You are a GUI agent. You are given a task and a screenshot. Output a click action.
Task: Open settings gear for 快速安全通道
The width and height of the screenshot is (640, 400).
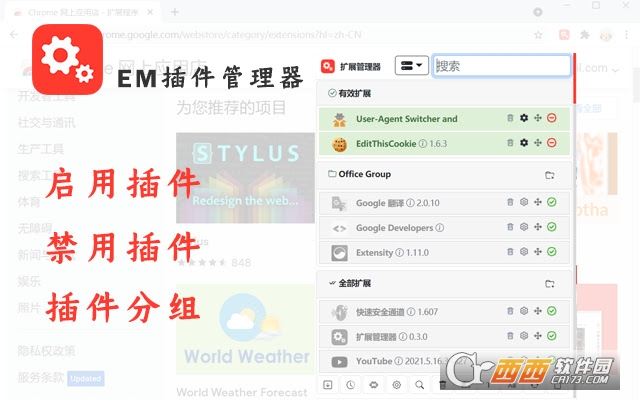tap(524, 311)
